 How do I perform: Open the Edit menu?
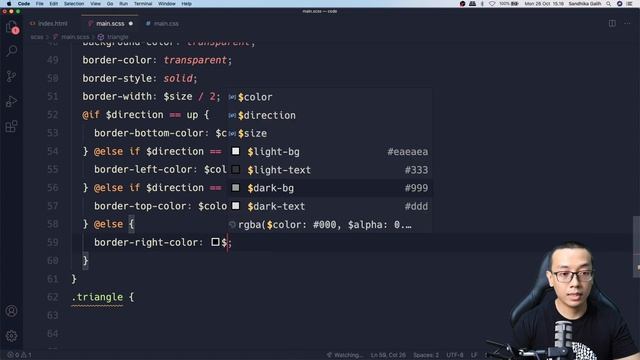53,4
